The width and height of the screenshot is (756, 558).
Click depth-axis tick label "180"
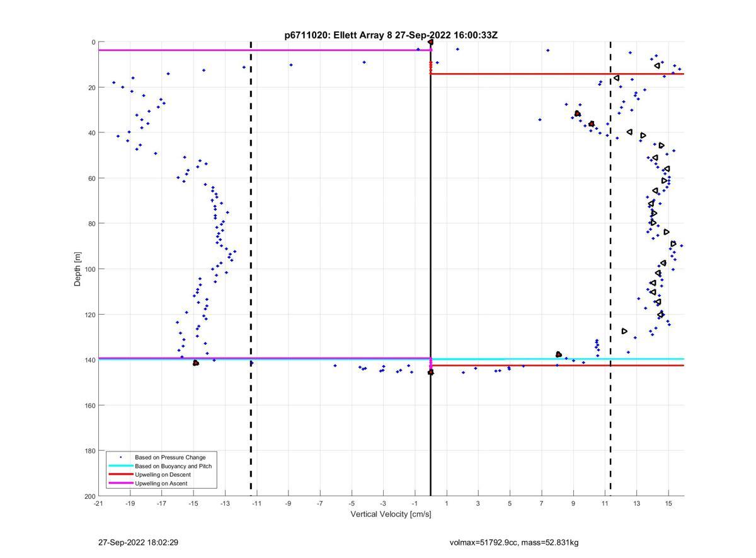pos(89,451)
